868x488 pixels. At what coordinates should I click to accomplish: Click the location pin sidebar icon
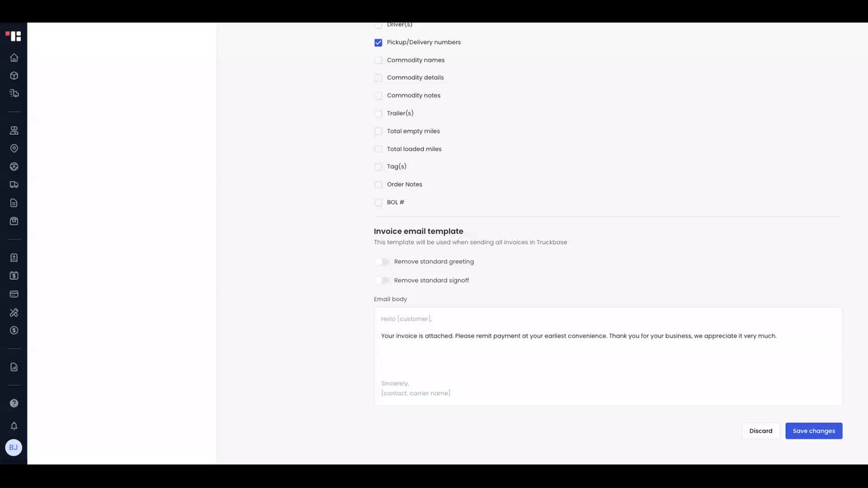coord(14,148)
